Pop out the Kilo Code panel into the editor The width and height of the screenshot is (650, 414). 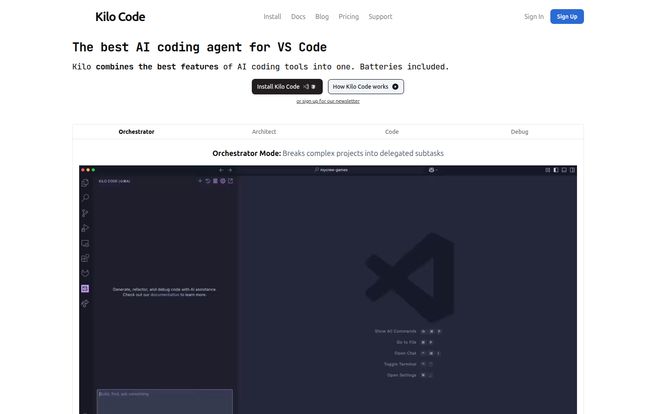point(230,181)
